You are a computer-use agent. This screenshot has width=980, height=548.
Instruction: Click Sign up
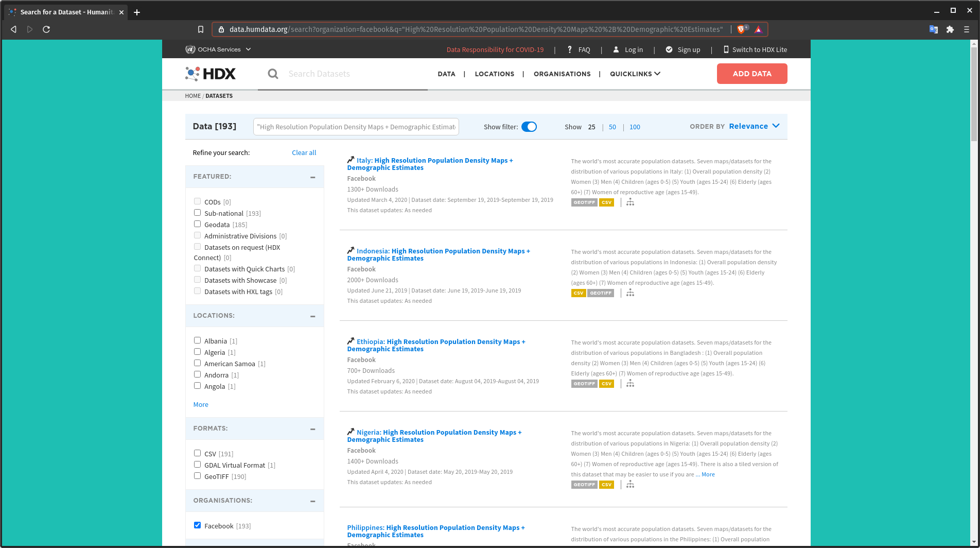683,49
